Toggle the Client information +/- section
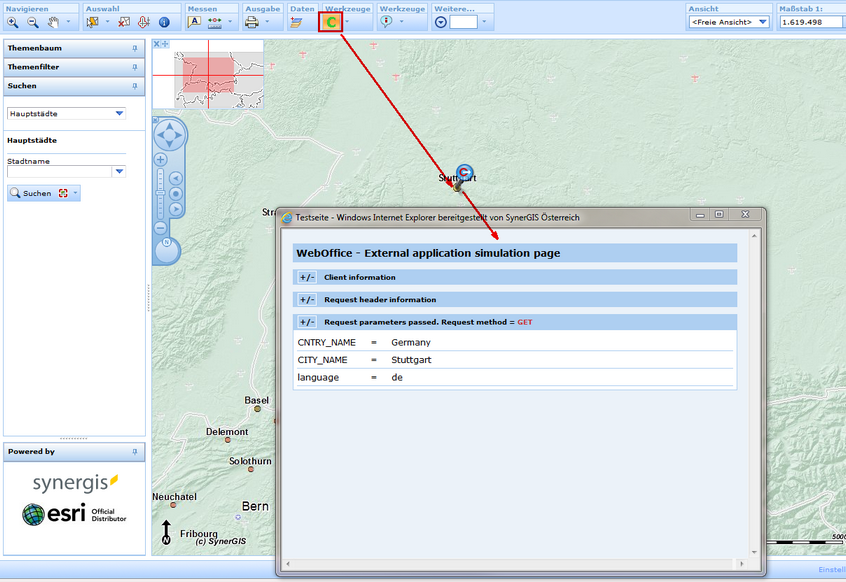The width and height of the screenshot is (846, 582). (x=307, y=277)
